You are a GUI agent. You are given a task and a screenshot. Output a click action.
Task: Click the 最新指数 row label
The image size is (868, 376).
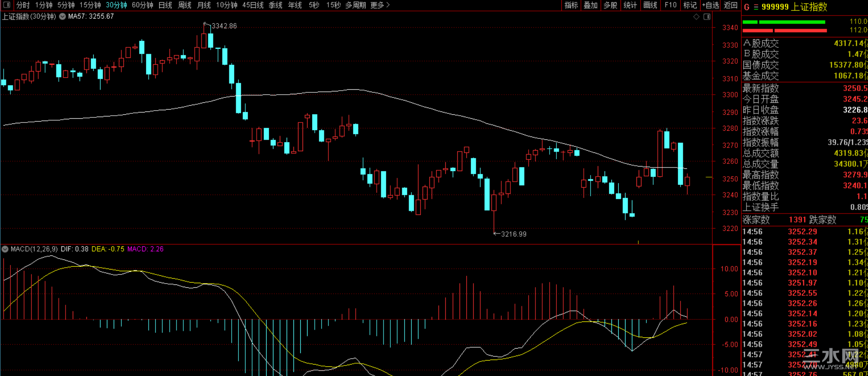tap(761, 88)
